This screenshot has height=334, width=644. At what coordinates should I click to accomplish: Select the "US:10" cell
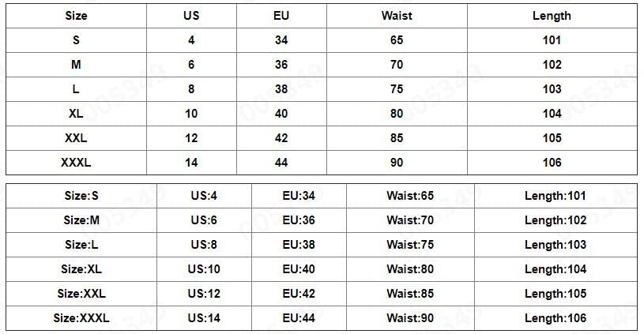(x=204, y=269)
